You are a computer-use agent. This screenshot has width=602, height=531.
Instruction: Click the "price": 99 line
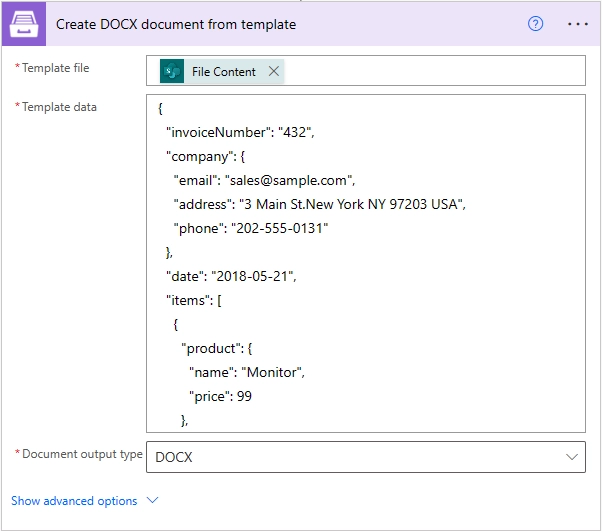tap(220, 397)
